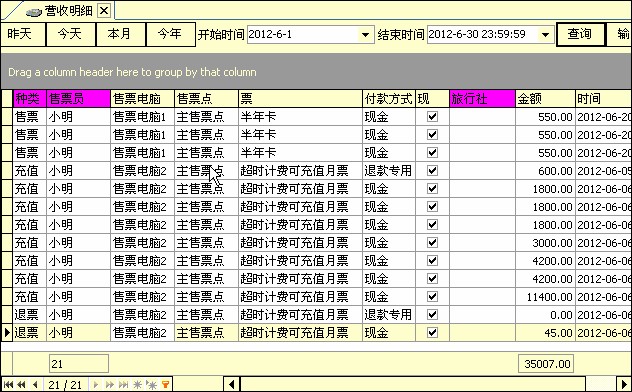
Task: Go to previous record arrow
Action: pos(35,385)
